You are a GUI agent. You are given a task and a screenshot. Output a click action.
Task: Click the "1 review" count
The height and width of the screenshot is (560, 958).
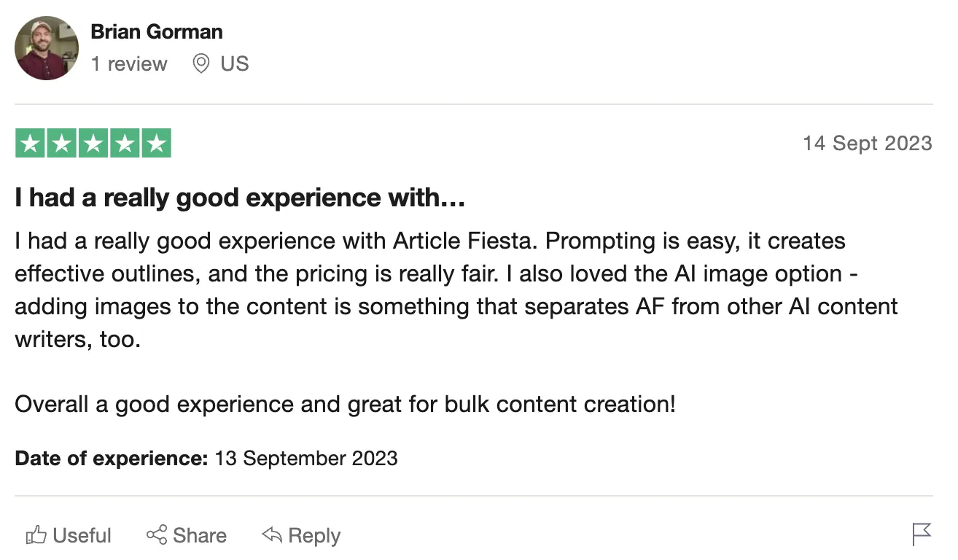coord(129,64)
